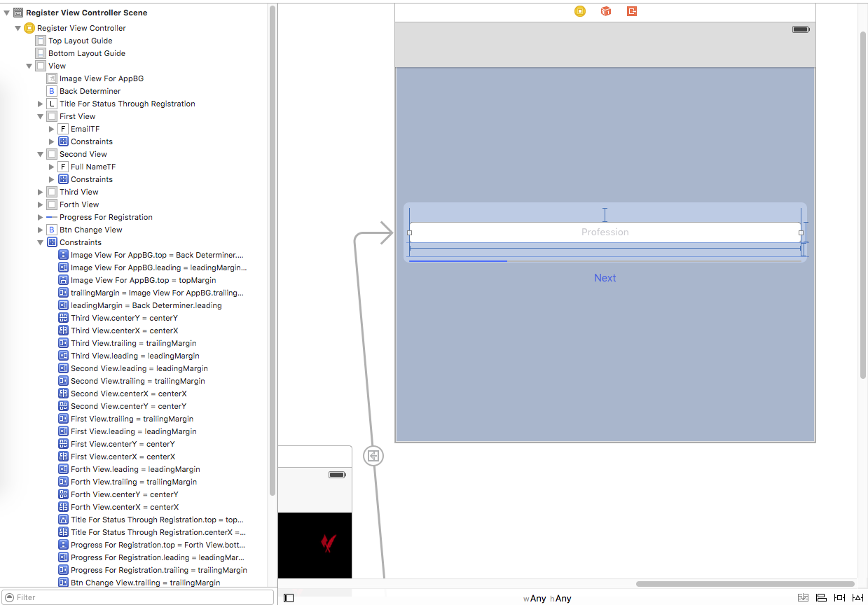868x605 pixels.
Task: Click the Back Determiner button icon
Action: click(x=52, y=91)
